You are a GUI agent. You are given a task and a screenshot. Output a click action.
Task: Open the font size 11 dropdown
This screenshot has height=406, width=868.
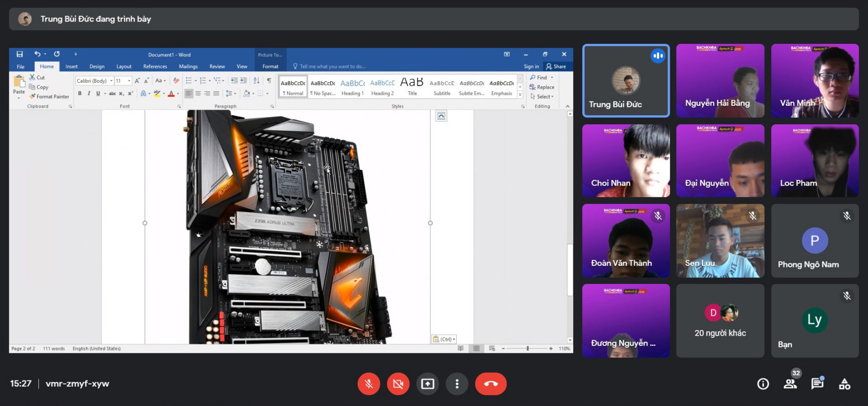click(x=129, y=81)
